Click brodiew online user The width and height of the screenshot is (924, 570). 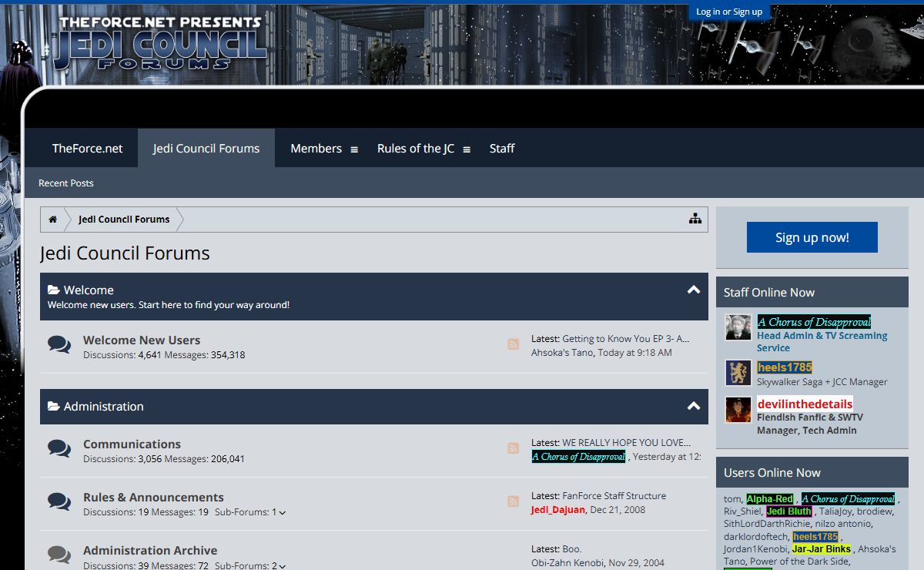tap(875, 511)
